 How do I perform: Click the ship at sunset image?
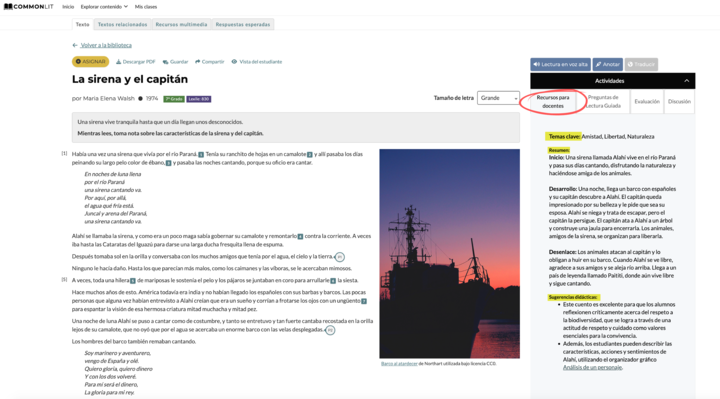coord(450,253)
